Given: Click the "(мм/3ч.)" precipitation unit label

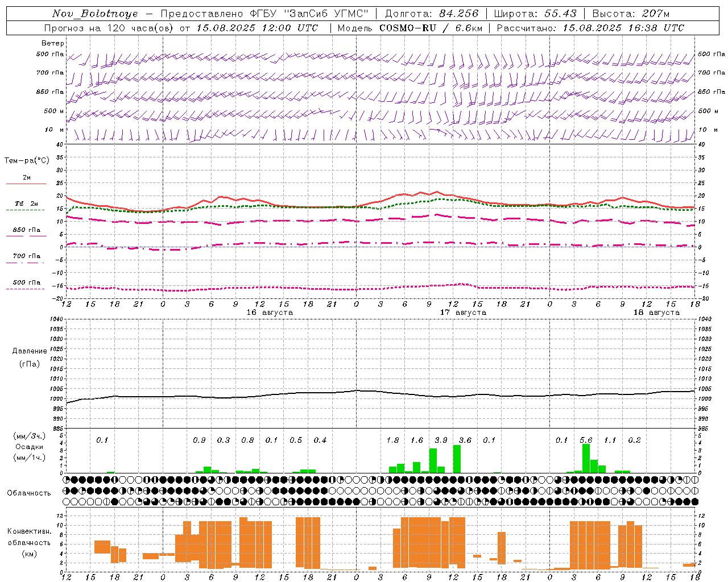Looking at the screenshot, I should (x=29, y=436).
